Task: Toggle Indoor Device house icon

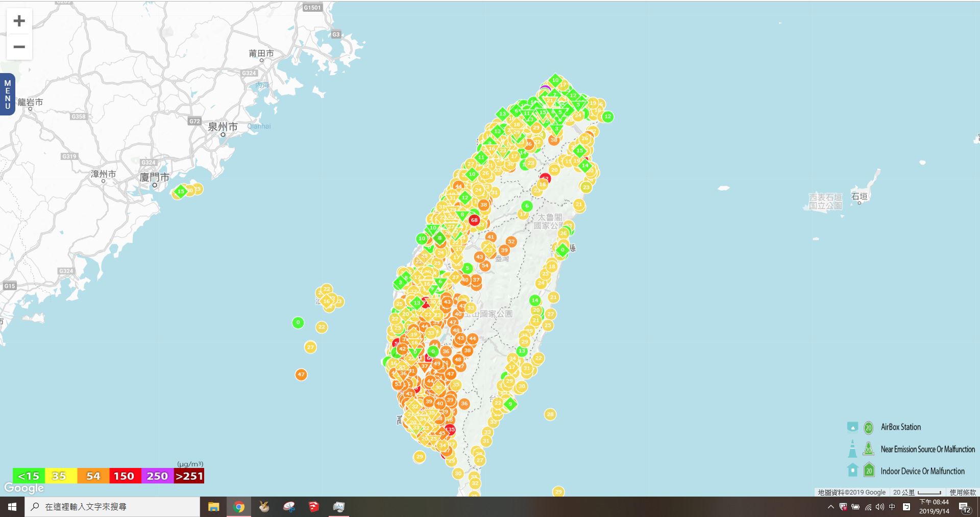Action: click(852, 469)
